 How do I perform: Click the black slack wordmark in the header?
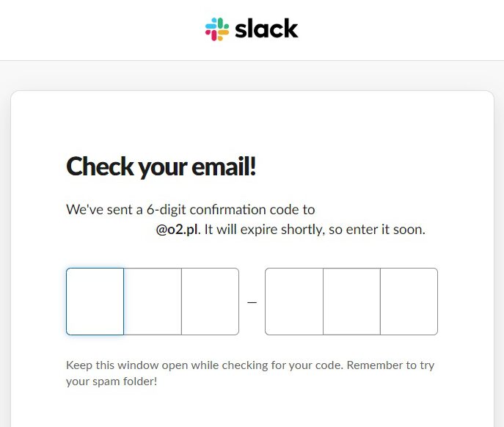266,29
